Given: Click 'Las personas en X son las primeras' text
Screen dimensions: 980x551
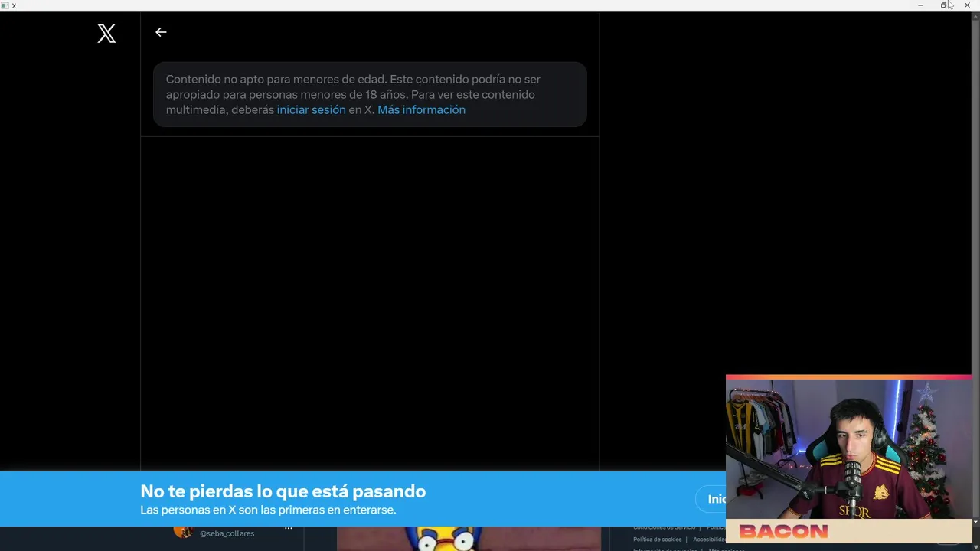Looking at the screenshot, I should click(268, 510).
